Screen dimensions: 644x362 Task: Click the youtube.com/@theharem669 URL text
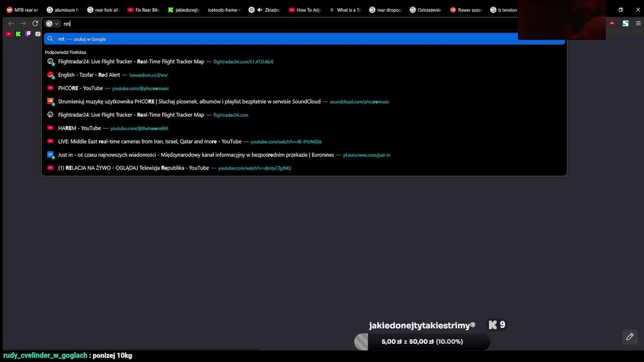tap(139, 128)
